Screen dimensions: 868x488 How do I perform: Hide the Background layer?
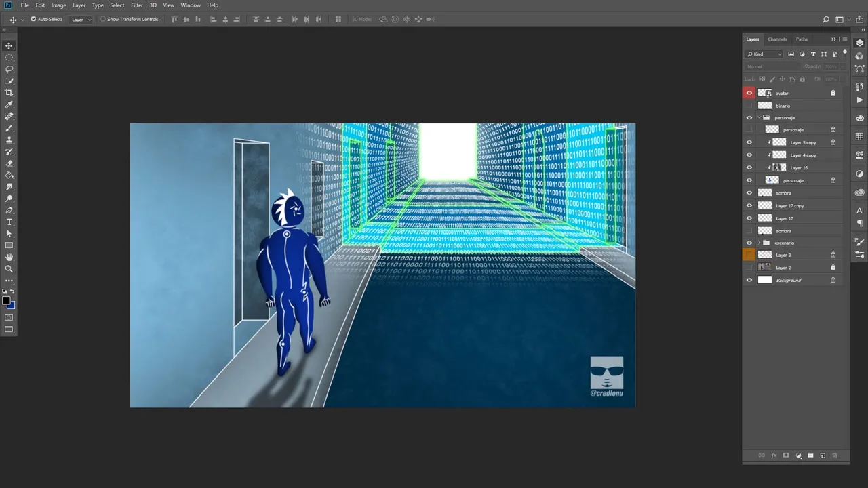(x=749, y=280)
